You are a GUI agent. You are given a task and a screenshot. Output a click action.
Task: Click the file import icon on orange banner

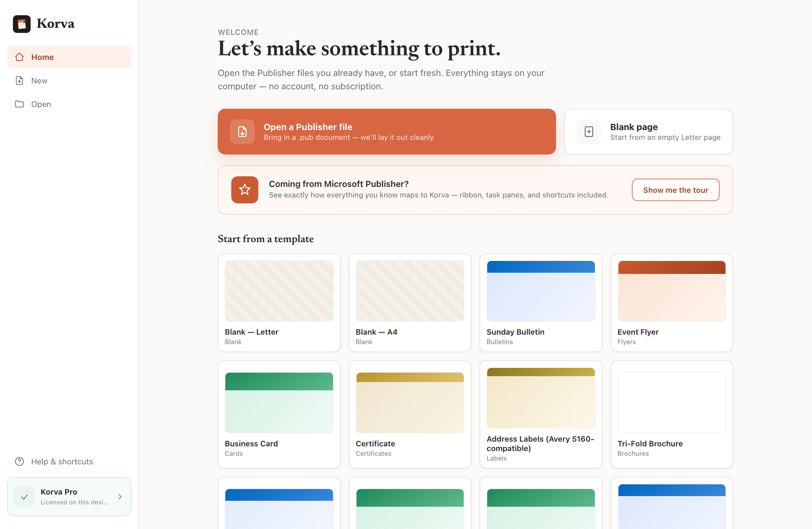(x=242, y=132)
